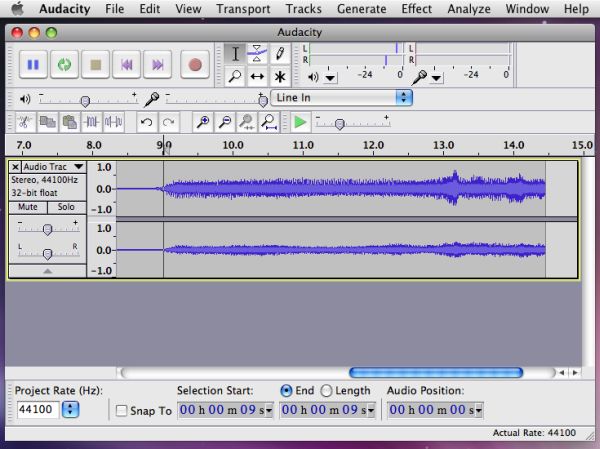
Task: Click output meter speaker icon
Action: [313, 77]
